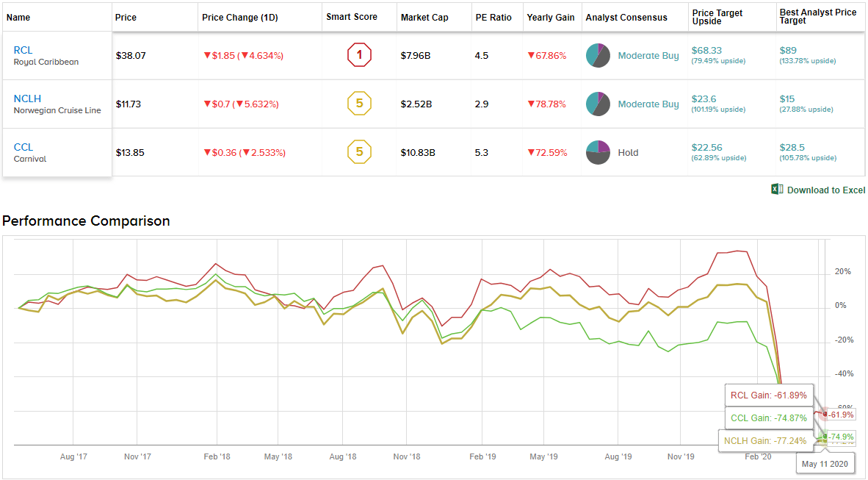This screenshot has width=868, height=480.
Task: Click Royal Caribbean company name
Action: click(x=46, y=62)
